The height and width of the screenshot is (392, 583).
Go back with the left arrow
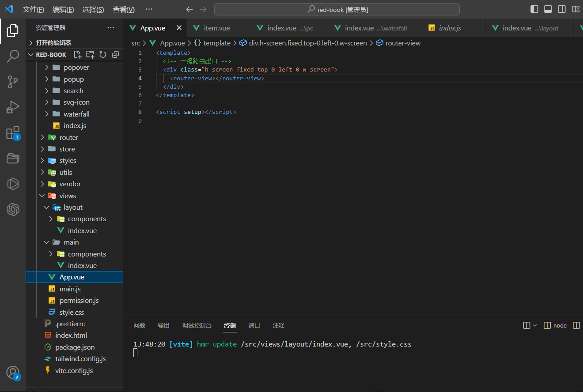pyautogui.click(x=189, y=9)
